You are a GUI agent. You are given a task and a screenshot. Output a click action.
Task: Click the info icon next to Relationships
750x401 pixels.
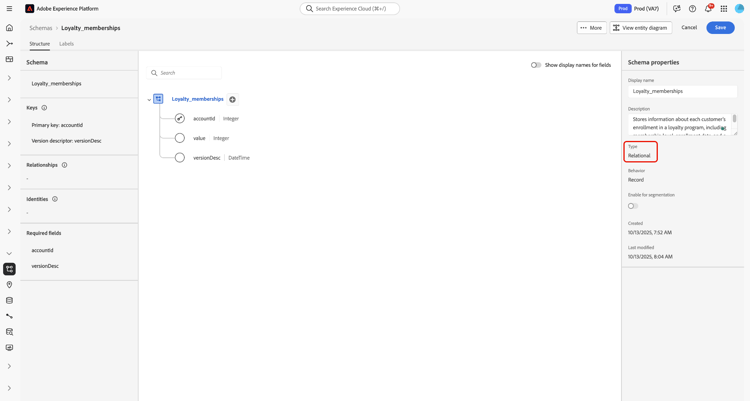tap(65, 165)
